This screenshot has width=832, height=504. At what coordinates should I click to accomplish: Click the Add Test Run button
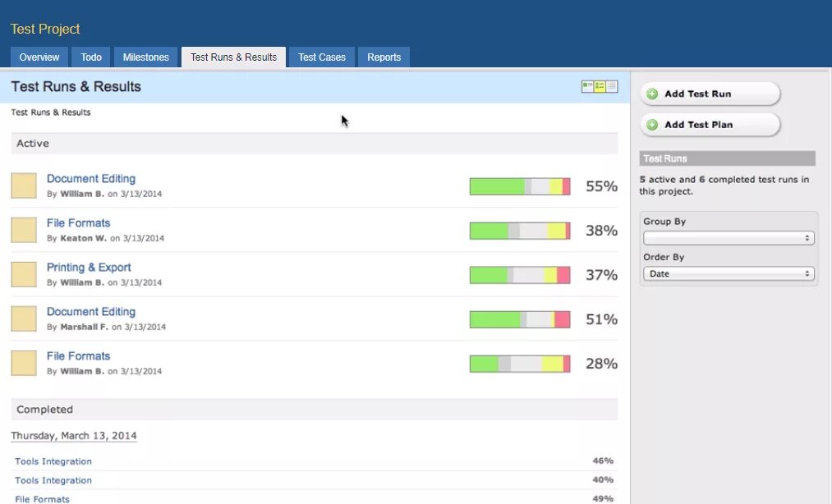710,94
